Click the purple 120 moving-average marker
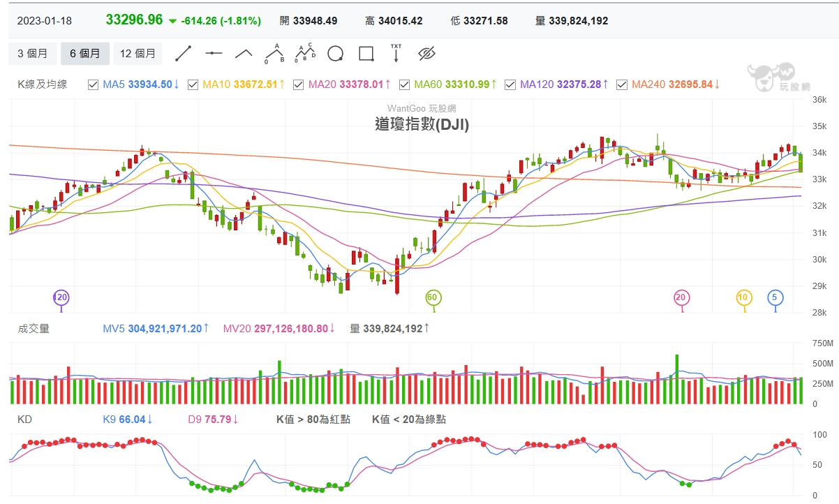This screenshot has height=504, width=839. 61,298
